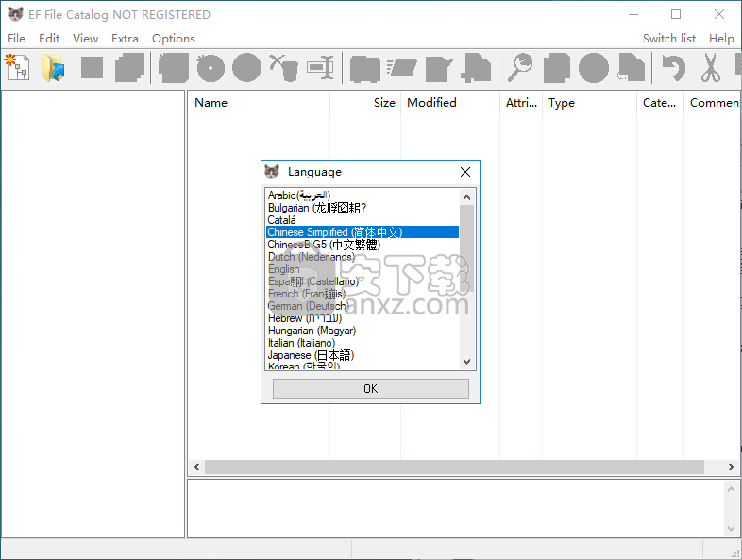Maximize the EF File Catalog window
The width and height of the screenshot is (742, 560).
[676, 15]
